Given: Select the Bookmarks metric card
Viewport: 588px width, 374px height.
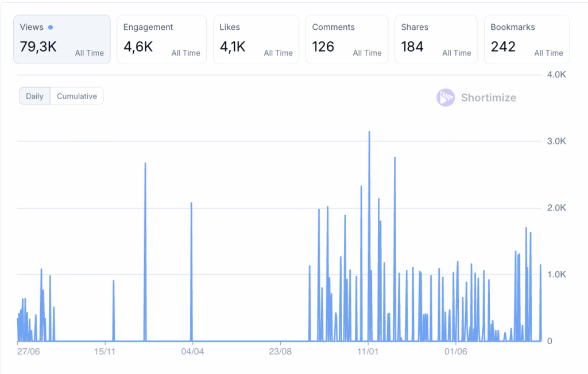Looking at the screenshot, I should click(x=527, y=39).
